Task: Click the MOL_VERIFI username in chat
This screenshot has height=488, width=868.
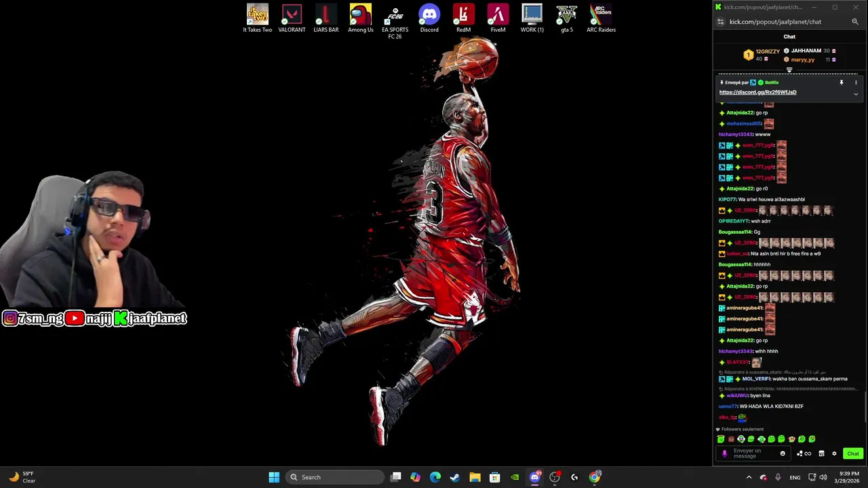Action: point(756,379)
